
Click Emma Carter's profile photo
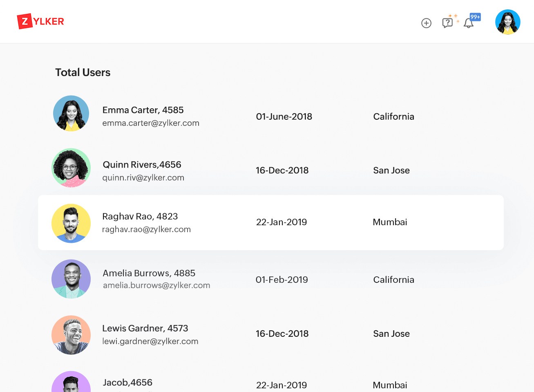coord(71,113)
